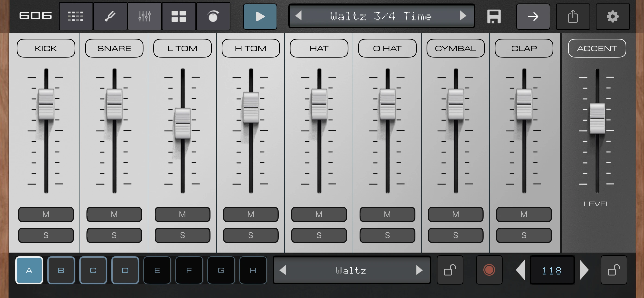The width and height of the screenshot is (644, 298).
Task: Toggle the tempo lock icon
Action: coord(614,270)
